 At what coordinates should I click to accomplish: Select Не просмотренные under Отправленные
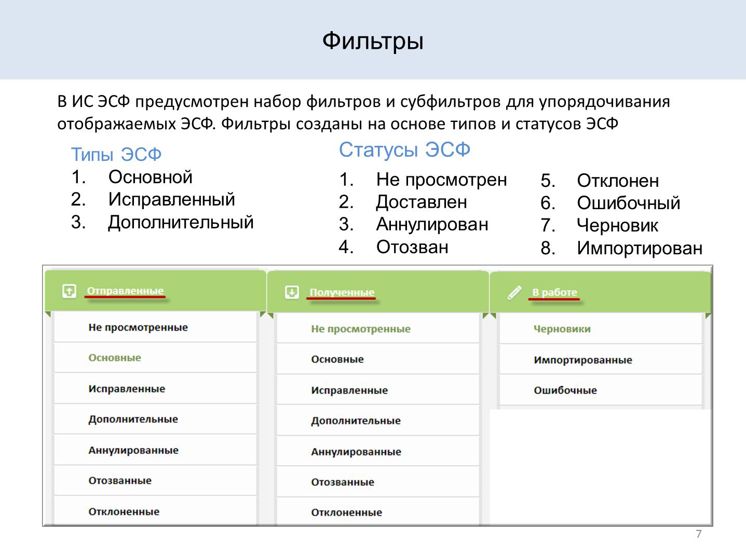138,327
